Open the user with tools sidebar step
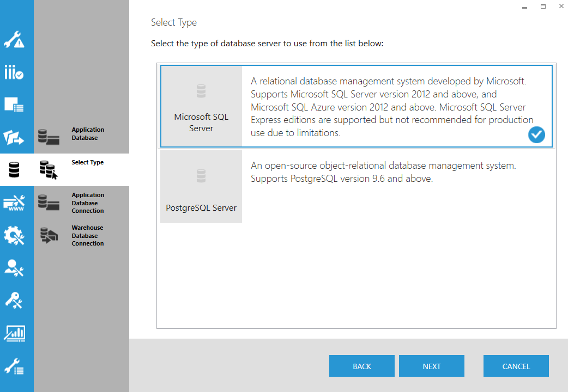 [14, 268]
